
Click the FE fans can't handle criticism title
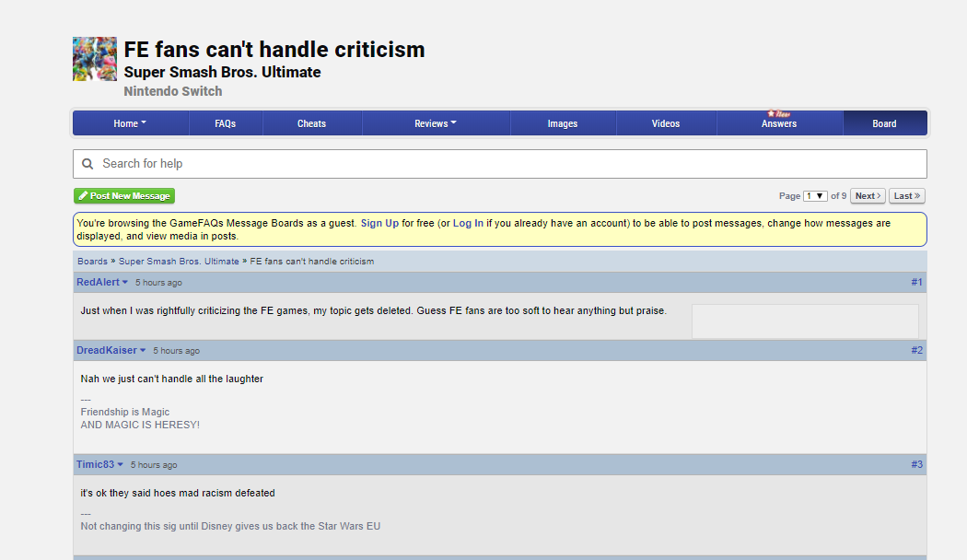(274, 50)
